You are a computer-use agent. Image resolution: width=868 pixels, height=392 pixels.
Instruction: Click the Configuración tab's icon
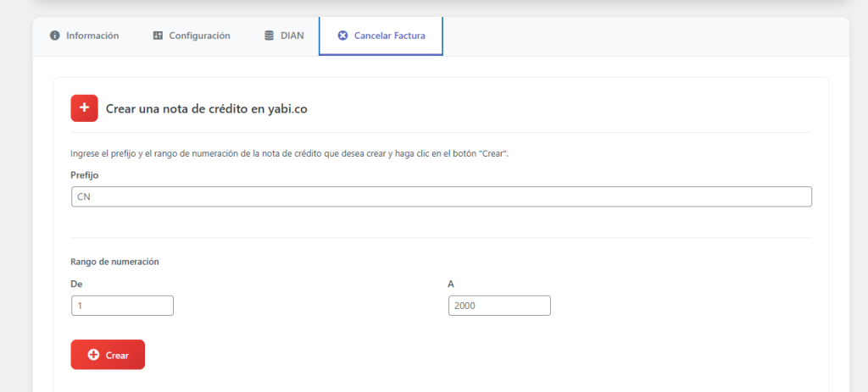tap(158, 36)
